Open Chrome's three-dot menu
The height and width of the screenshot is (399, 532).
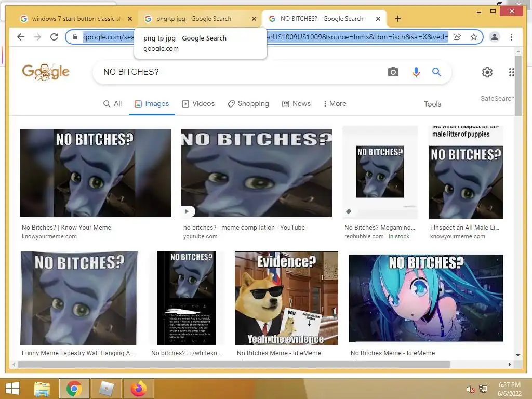[511, 37]
